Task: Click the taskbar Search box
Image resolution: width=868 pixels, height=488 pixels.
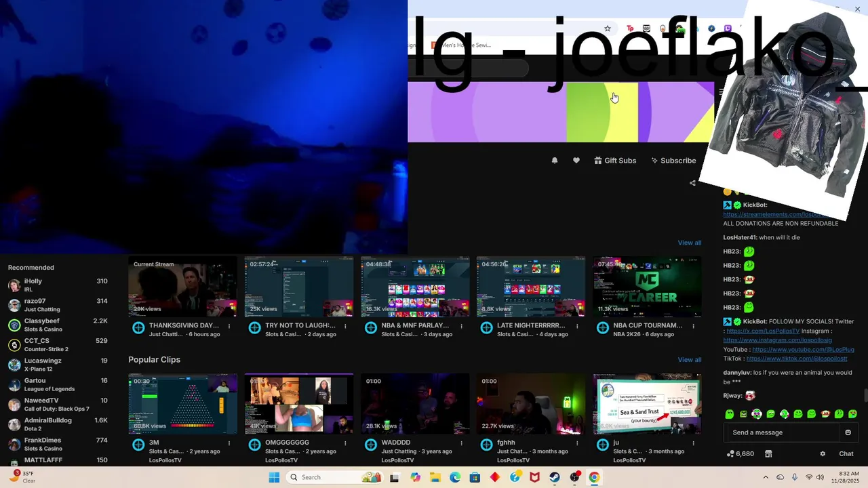Action: [x=335, y=477]
